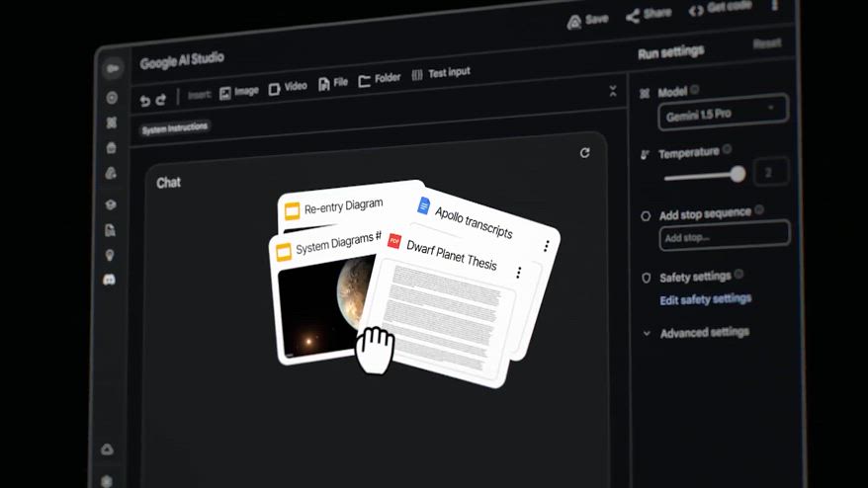Click the key icon at top of sidebar
This screenshot has height=488, width=868.
[113, 68]
